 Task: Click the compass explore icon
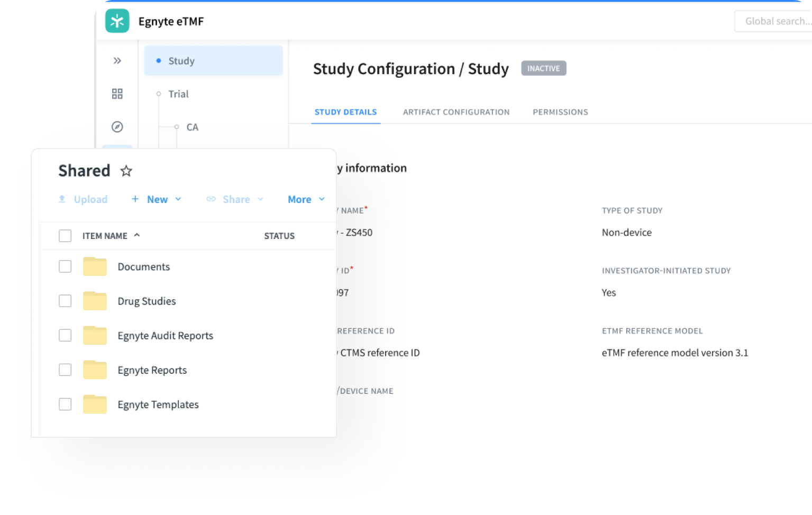(x=117, y=127)
